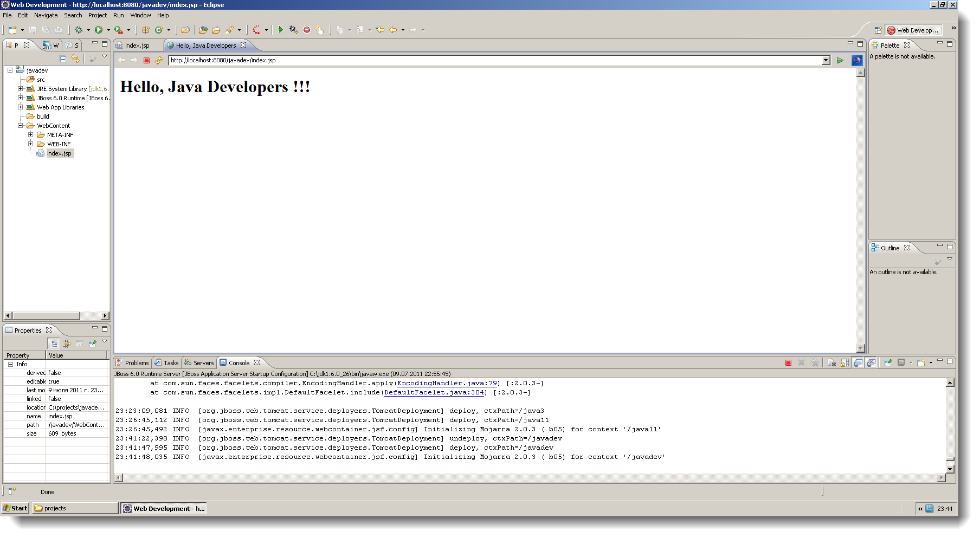Click the green Go arrow next to the URL field
The width and height of the screenshot is (980, 538).
coord(840,60)
